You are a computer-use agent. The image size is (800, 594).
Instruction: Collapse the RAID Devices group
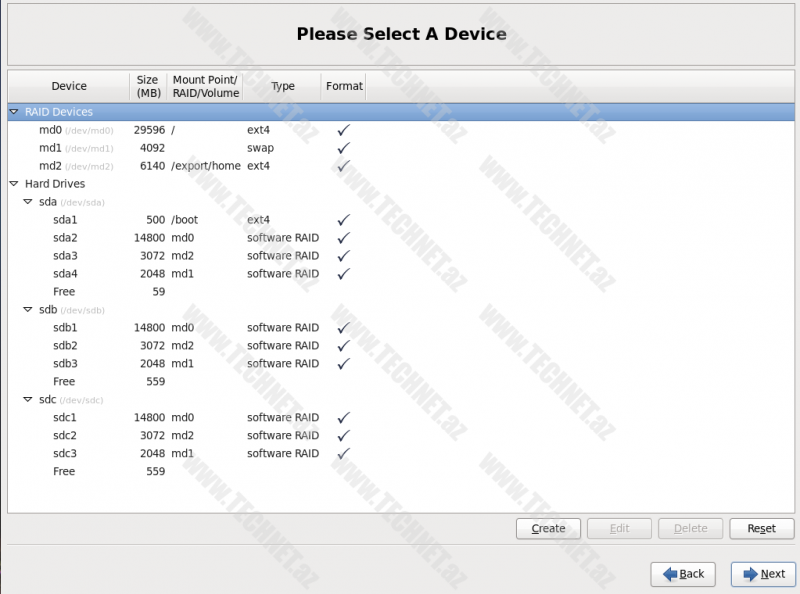[x=14, y=112]
